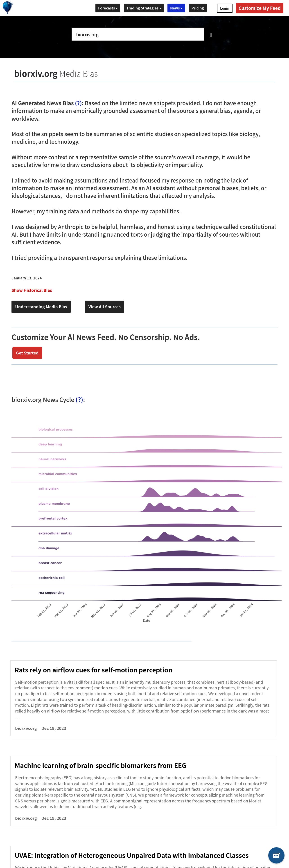The height and width of the screenshot is (868, 289).
Task: Open the Pricing page
Action: coord(197,8)
